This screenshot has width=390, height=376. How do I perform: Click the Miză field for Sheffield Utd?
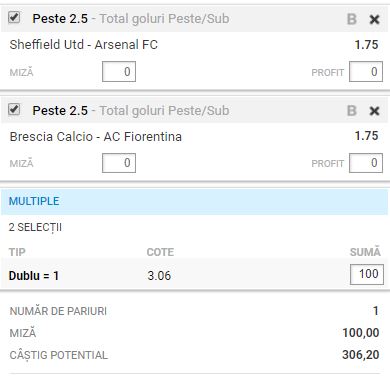[x=119, y=71]
